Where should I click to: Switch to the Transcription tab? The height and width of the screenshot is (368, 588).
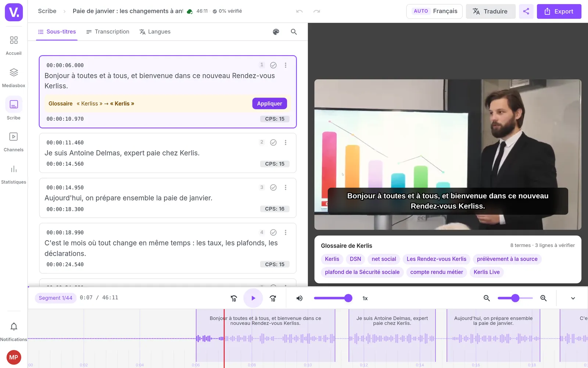click(x=108, y=32)
